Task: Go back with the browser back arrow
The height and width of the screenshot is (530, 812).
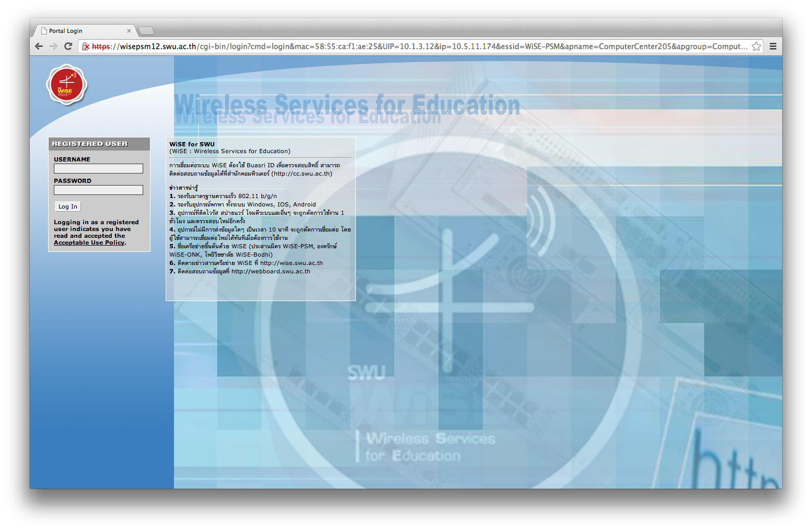Action: point(39,46)
